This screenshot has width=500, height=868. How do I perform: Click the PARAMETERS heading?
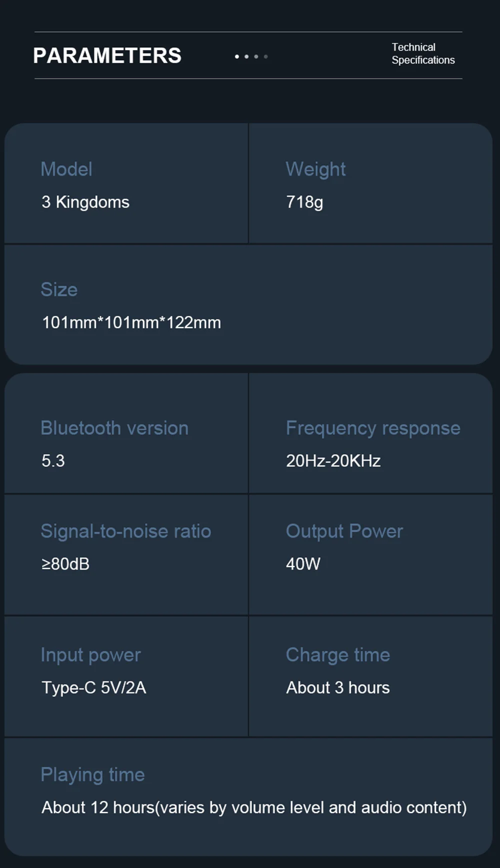(x=107, y=55)
